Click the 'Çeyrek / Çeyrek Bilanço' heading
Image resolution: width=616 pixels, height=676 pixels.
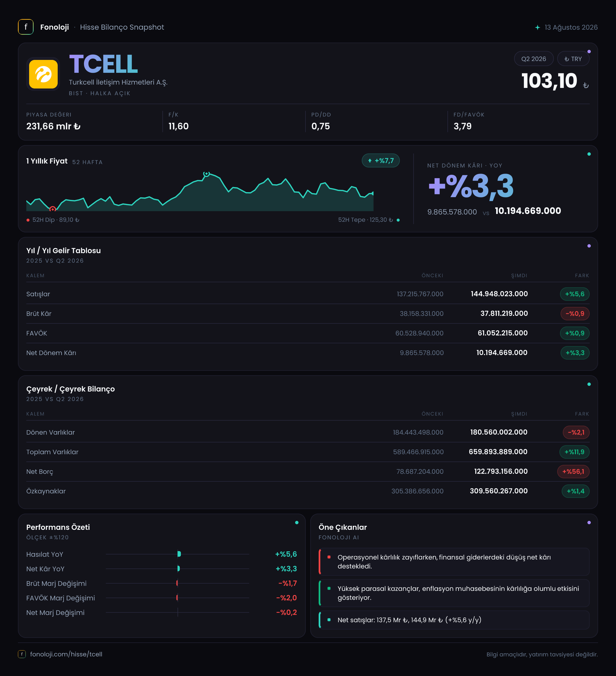tap(70, 389)
